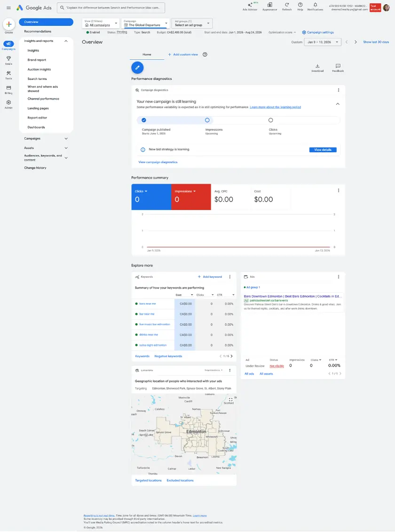Expand the Assets sidebar section
Viewport: 395px width, 532px height.
(66, 148)
